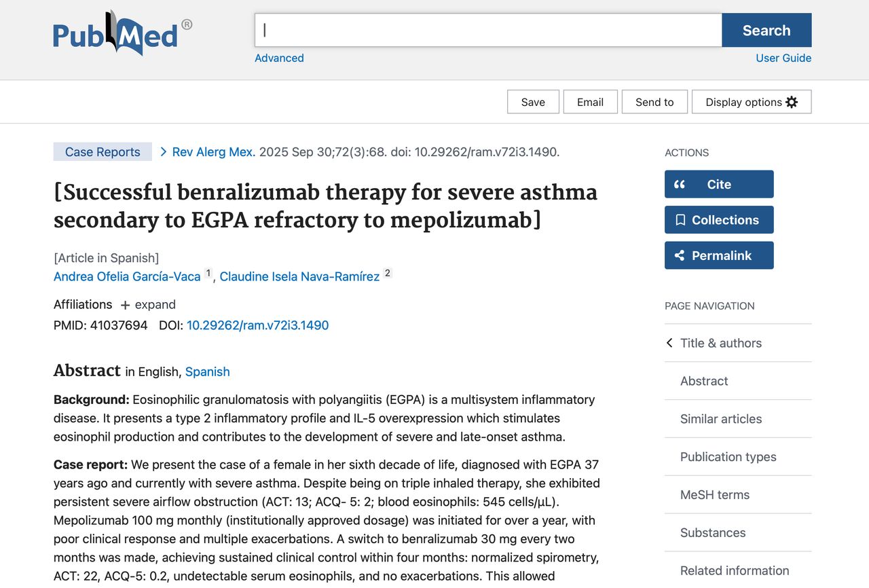Viewport: 869px width, 588px height.
Task: Navigate to the MeSH terms section
Action: click(715, 495)
